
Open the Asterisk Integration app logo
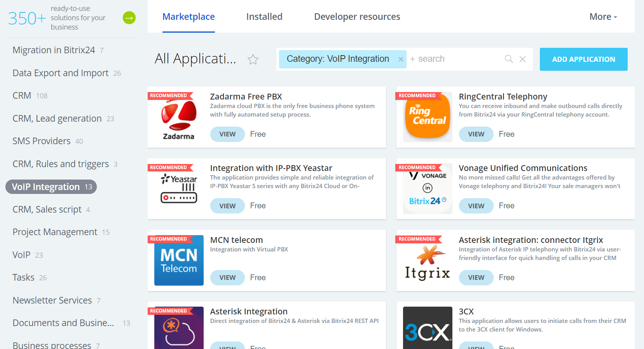[179, 328]
